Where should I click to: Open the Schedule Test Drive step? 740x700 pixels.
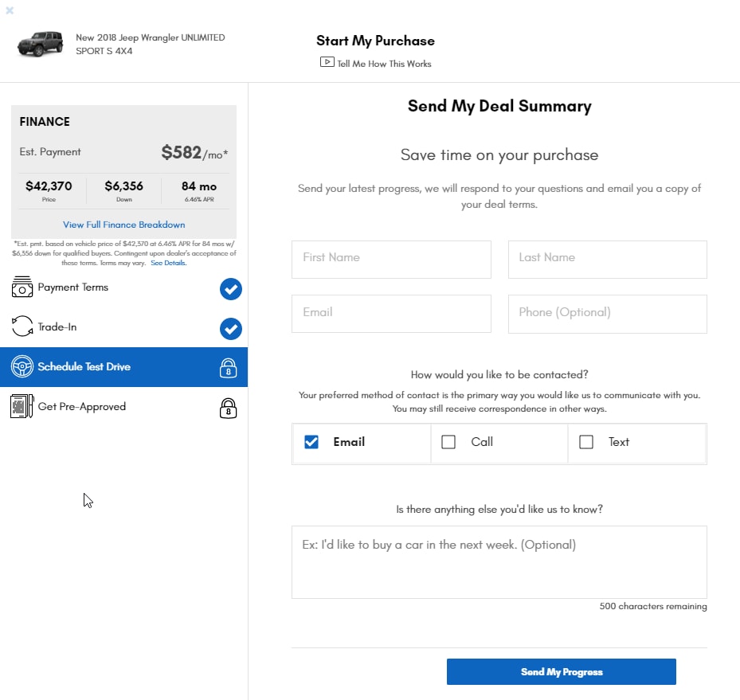[x=123, y=367]
